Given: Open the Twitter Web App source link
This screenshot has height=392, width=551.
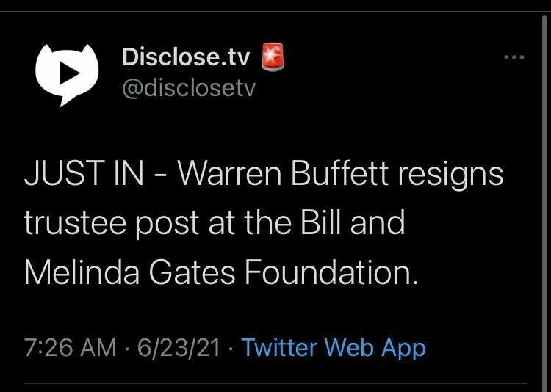Looking at the screenshot, I should [334, 347].
